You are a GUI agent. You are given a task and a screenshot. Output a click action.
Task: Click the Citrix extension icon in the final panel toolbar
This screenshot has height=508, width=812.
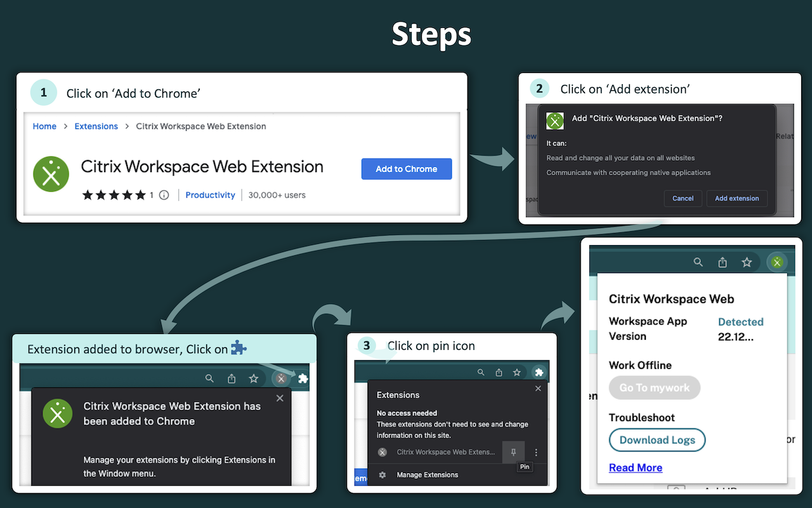pos(777,262)
